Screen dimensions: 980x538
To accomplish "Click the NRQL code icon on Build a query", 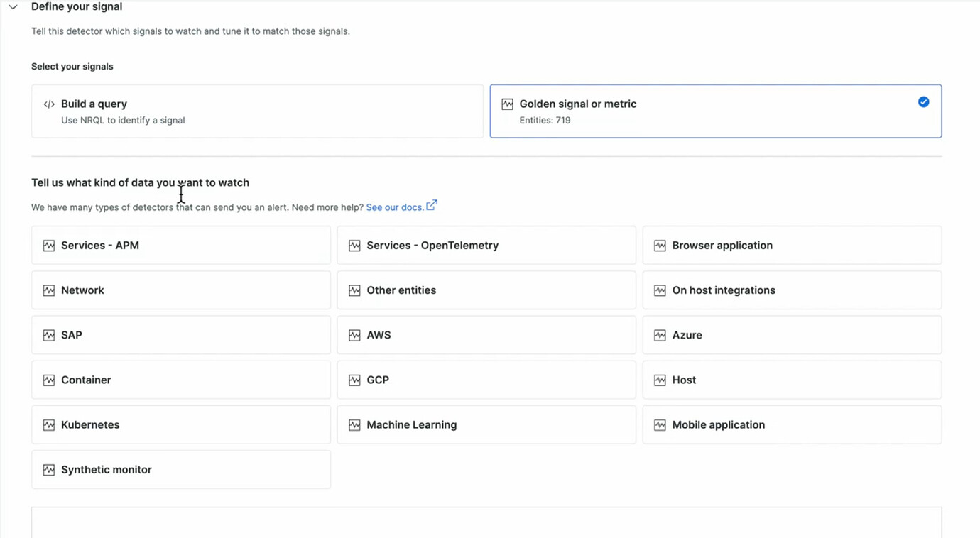I will click(x=48, y=104).
